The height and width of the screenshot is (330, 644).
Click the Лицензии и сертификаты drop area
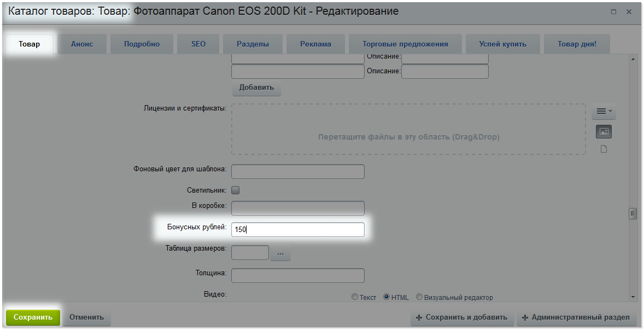click(x=409, y=129)
